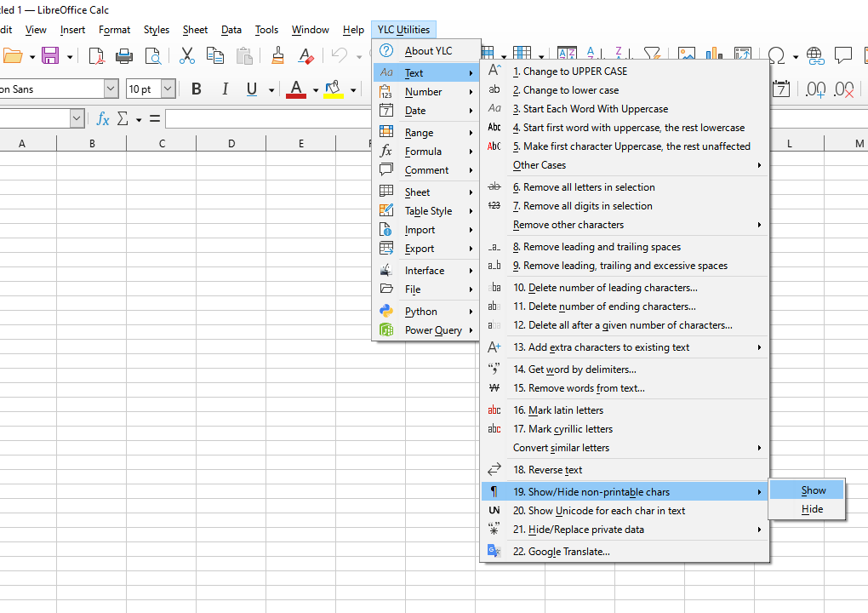
Task: Click the Clear Direct Formatting icon
Action: click(306, 56)
